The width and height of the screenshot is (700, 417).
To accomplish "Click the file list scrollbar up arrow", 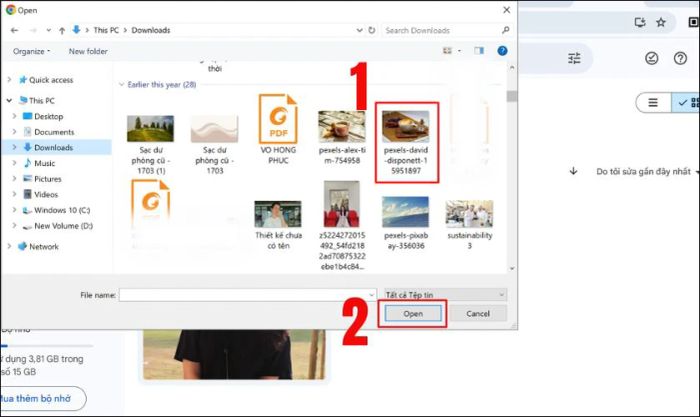I will 512,67.
